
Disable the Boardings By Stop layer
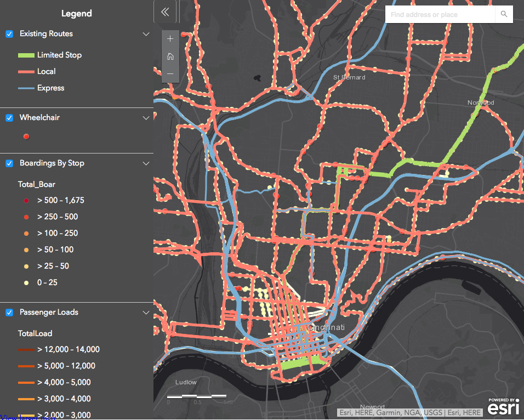9,163
